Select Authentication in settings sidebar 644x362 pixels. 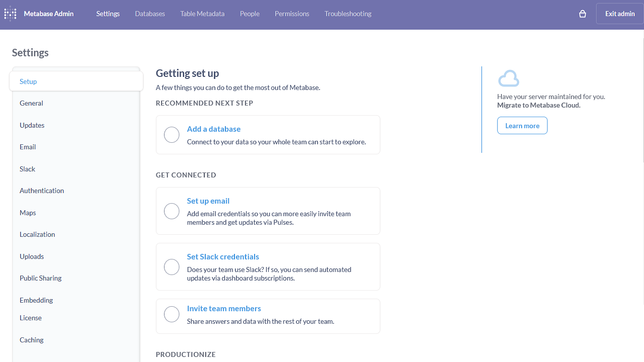click(42, 191)
